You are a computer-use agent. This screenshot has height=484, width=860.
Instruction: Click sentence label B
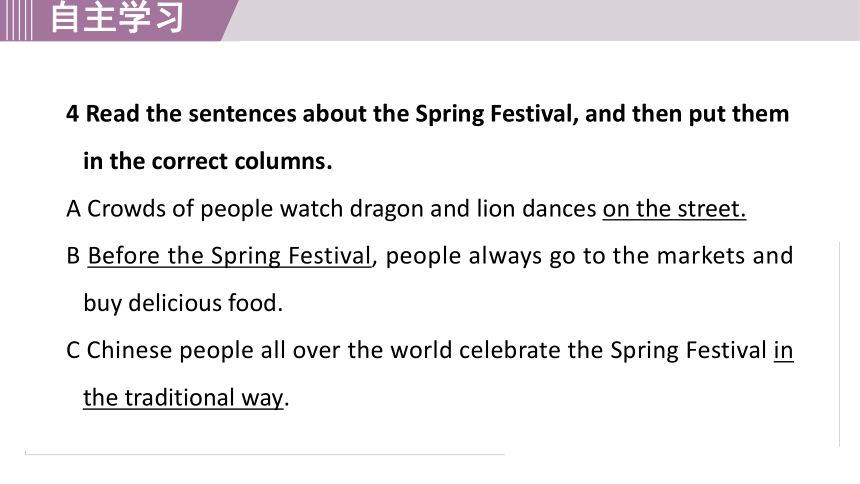73,256
